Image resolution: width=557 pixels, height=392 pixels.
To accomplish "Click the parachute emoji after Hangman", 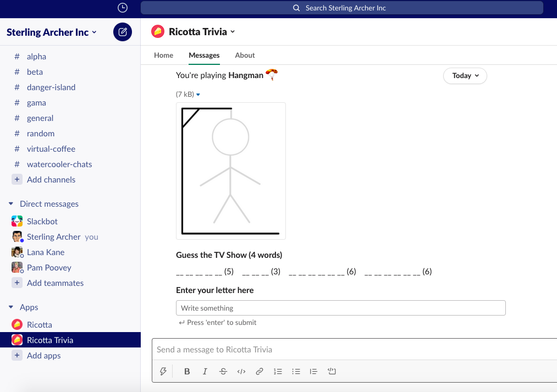I will (x=272, y=75).
